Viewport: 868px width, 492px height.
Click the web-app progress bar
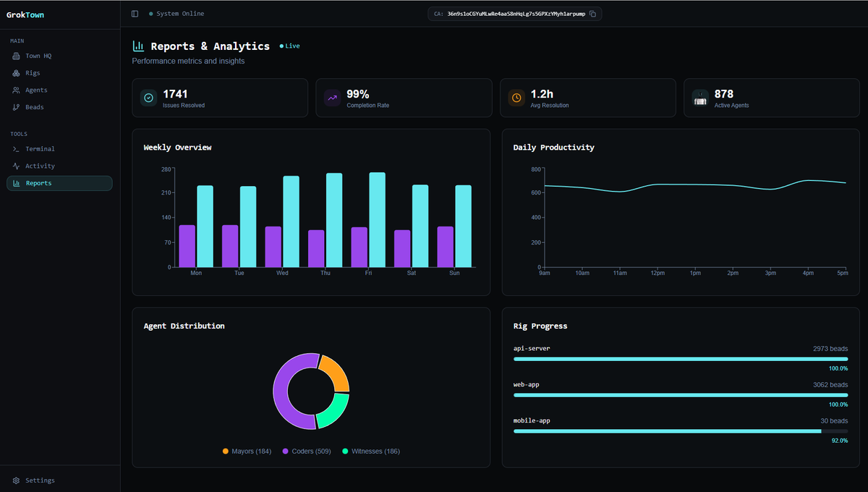click(x=681, y=395)
